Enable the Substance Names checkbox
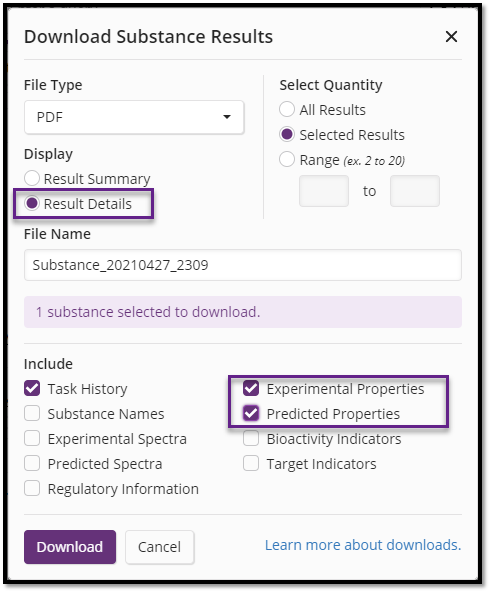 coord(32,413)
